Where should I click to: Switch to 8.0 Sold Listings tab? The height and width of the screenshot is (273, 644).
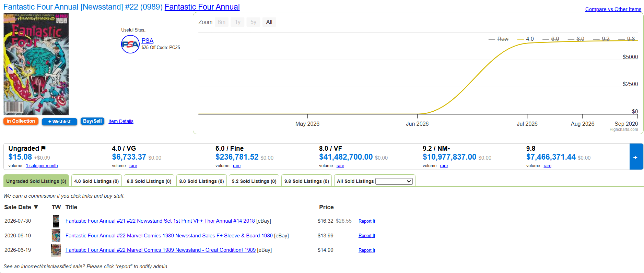pyautogui.click(x=201, y=181)
